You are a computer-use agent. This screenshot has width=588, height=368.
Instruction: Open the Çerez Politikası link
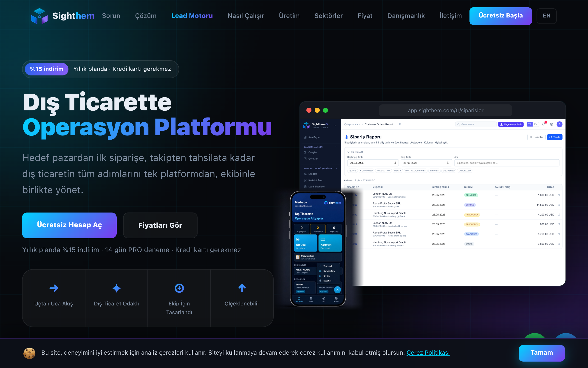pyautogui.click(x=428, y=353)
